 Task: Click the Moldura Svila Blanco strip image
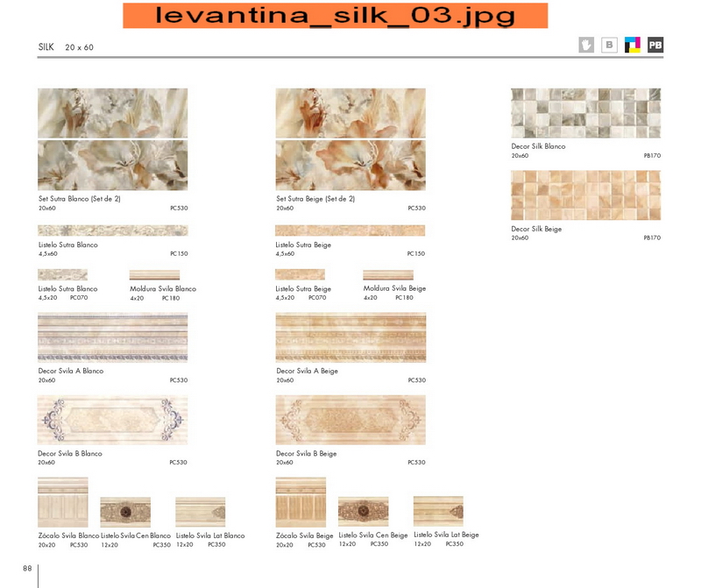tap(154, 275)
